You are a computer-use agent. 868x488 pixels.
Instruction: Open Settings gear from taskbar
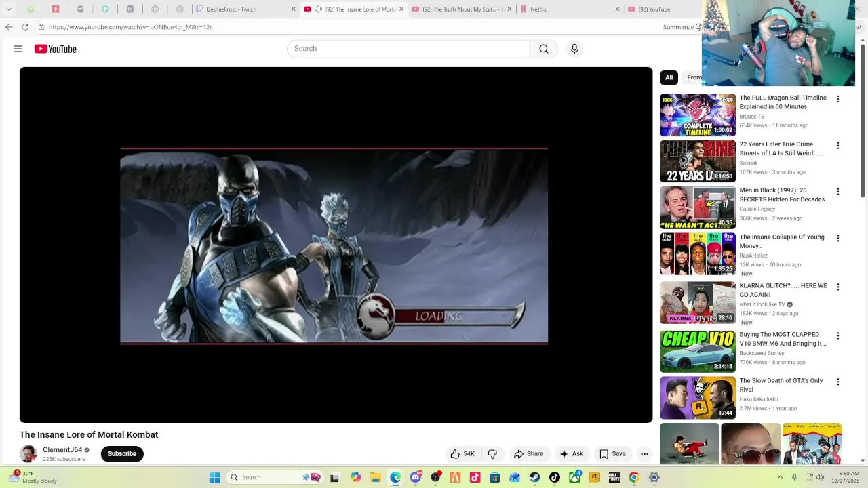pos(654,477)
